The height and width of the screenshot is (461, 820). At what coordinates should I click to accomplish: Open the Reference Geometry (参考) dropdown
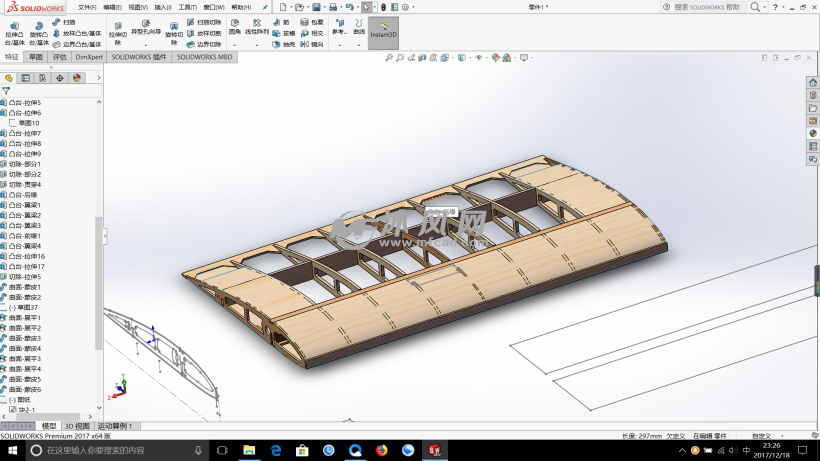(340, 27)
